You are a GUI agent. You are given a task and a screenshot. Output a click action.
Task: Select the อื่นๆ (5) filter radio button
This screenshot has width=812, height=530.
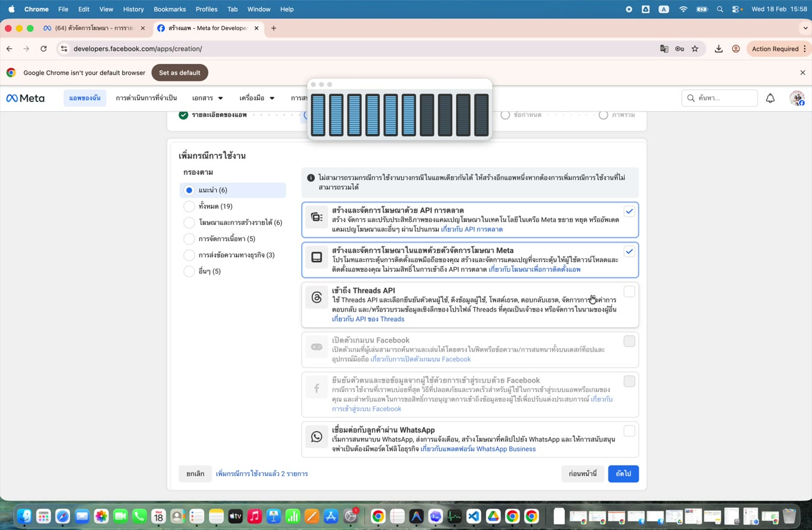(189, 272)
